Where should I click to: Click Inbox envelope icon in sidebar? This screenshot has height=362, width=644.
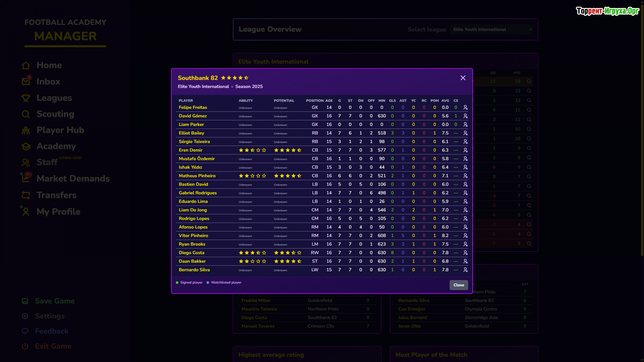pyautogui.click(x=26, y=81)
